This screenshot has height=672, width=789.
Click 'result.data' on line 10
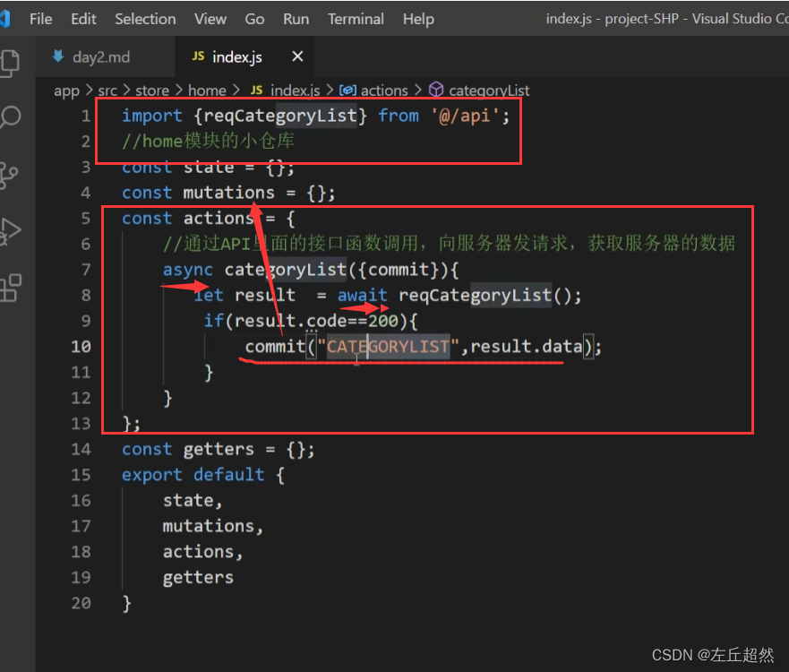click(x=526, y=347)
